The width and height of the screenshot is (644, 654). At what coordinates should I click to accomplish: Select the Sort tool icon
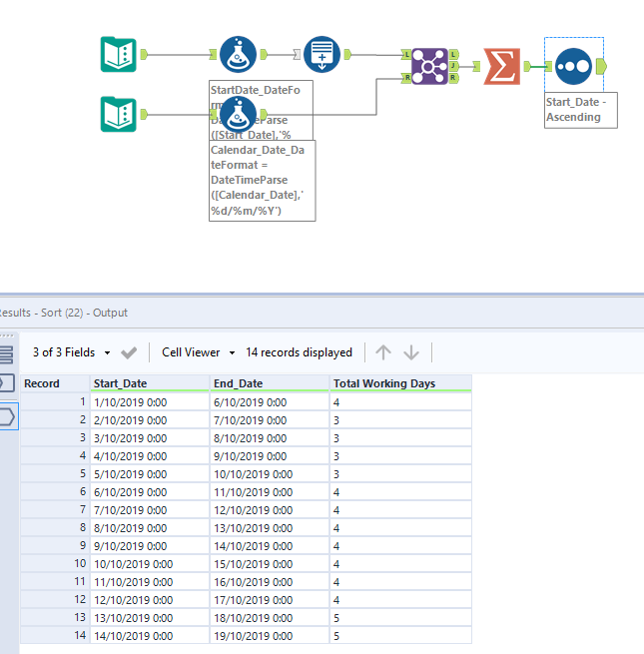point(573,66)
